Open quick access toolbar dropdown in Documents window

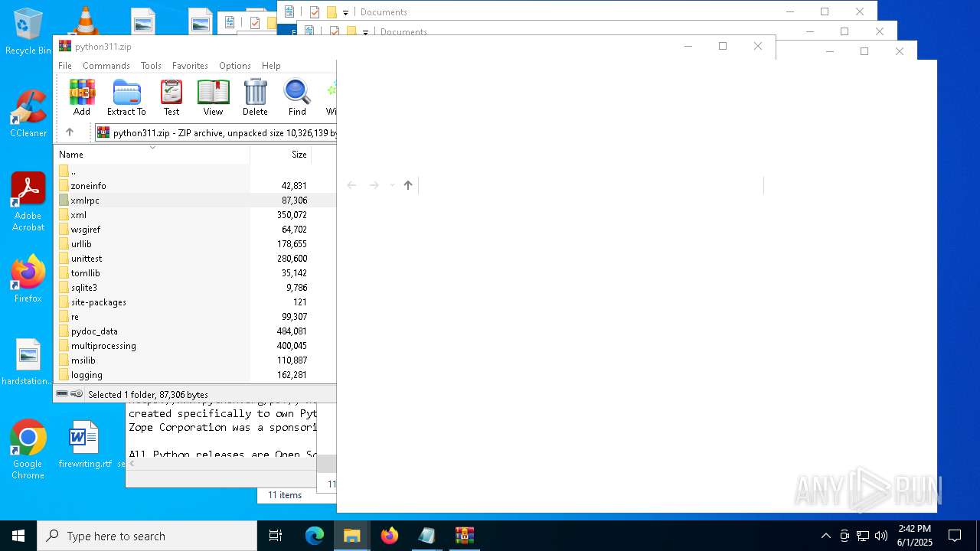tap(345, 12)
